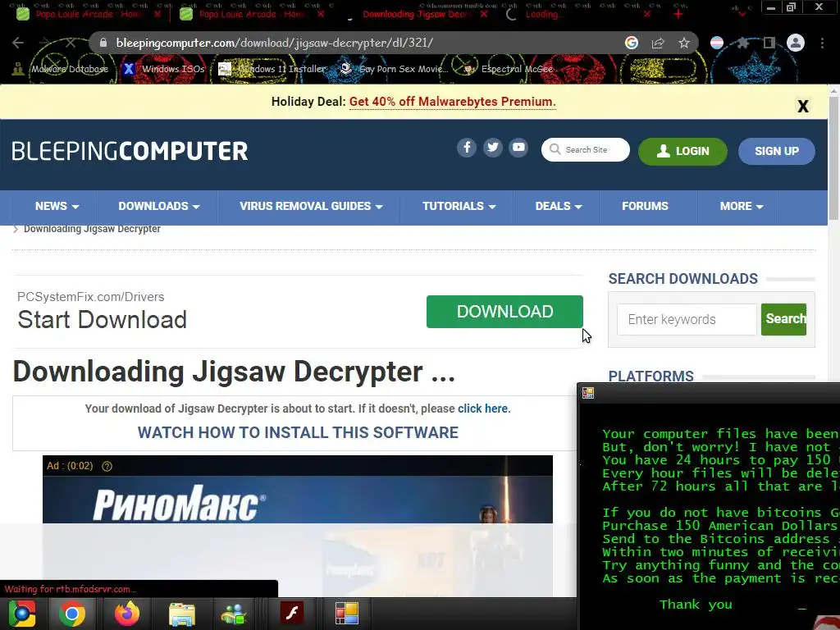The image size is (840, 630).
Task: Open Chrome's three-dot menu
Action: pyautogui.click(x=822, y=43)
